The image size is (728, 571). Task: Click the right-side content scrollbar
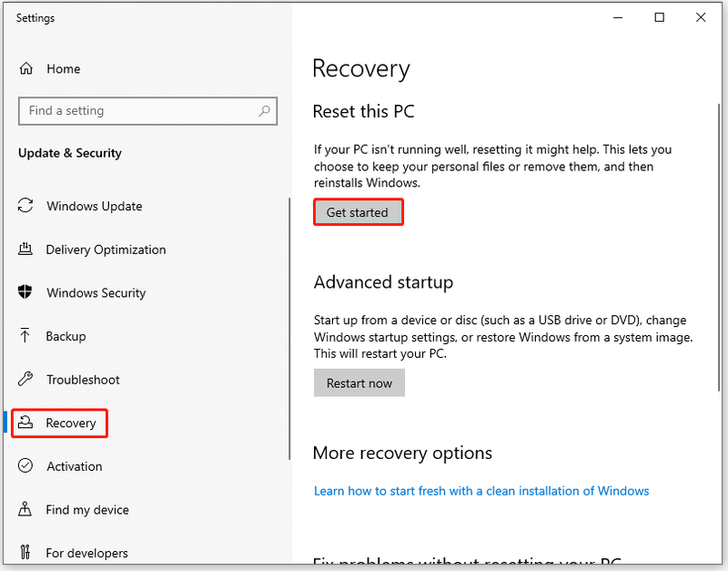[720, 247]
